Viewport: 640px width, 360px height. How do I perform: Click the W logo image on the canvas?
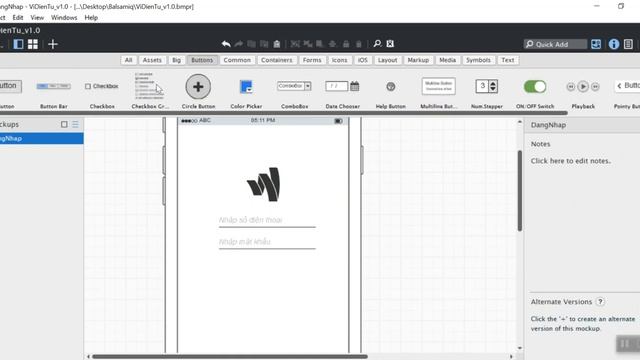[264, 184]
